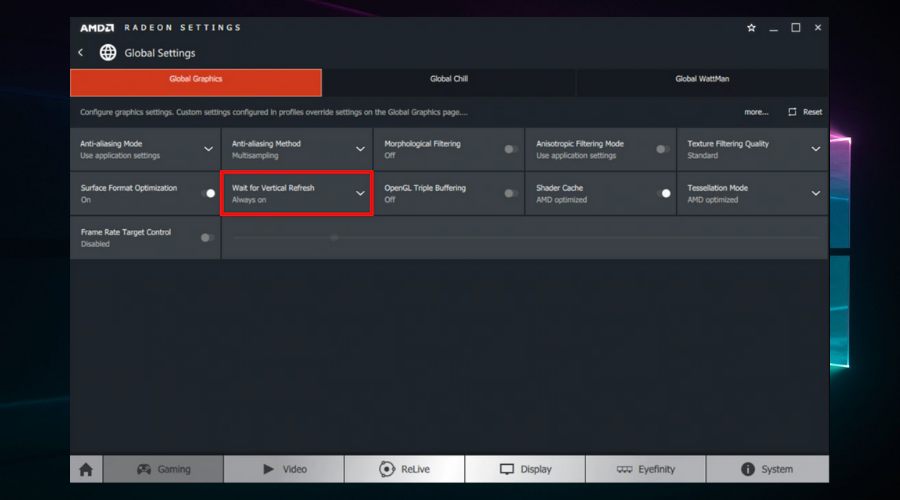Click the Gaming controller icon
The width and height of the screenshot is (900, 500).
tap(143, 469)
